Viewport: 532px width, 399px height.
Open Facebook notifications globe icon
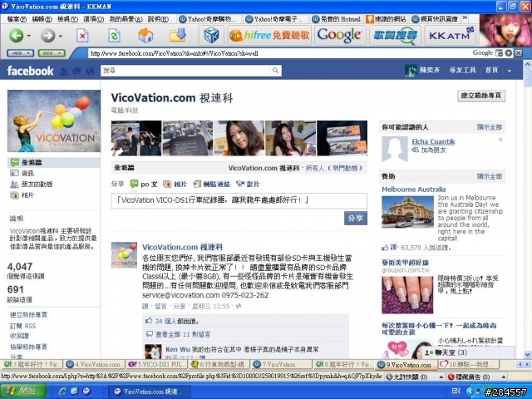pos(90,71)
